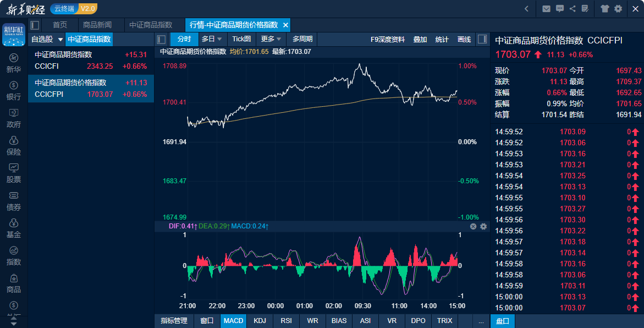This screenshot has width=644, height=328.
Task: Open the 政府 sidebar section
Action: 14,118
